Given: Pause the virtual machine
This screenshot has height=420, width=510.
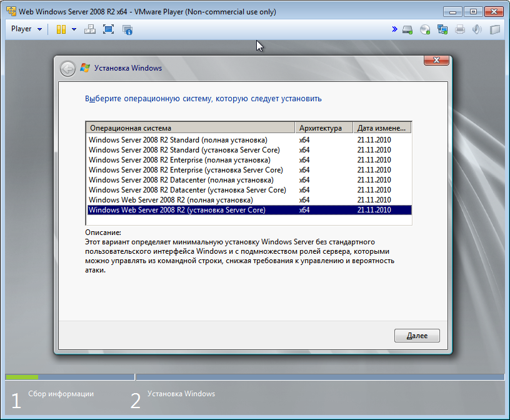Looking at the screenshot, I should click(61, 29).
